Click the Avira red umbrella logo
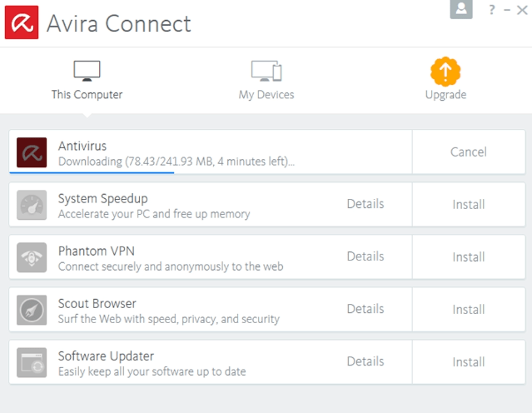532x413 pixels. [x=22, y=22]
